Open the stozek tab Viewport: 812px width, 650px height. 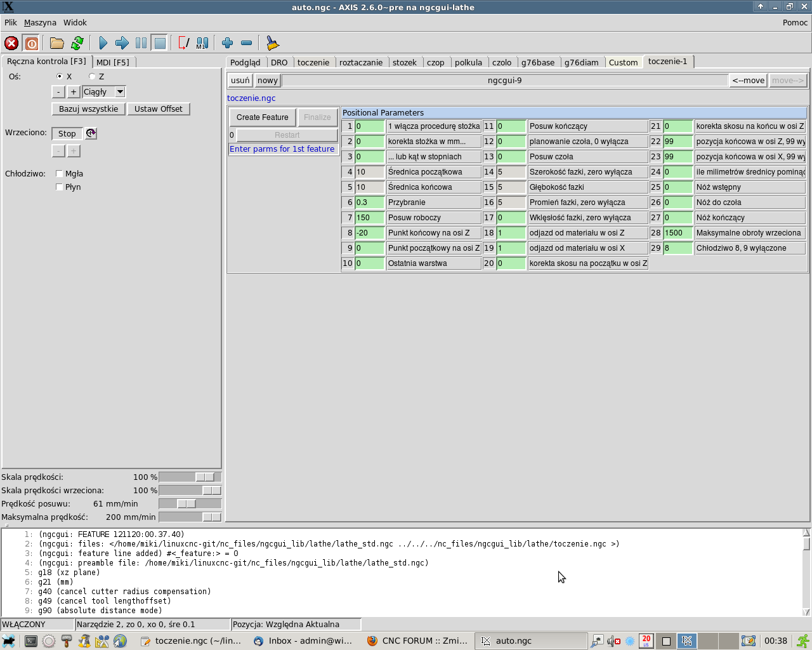tap(405, 62)
